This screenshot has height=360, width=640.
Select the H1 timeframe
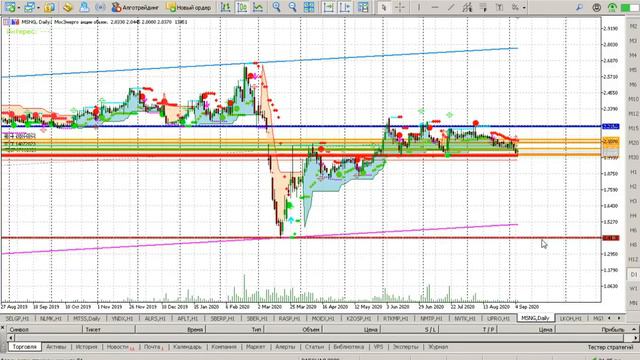coord(633,172)
